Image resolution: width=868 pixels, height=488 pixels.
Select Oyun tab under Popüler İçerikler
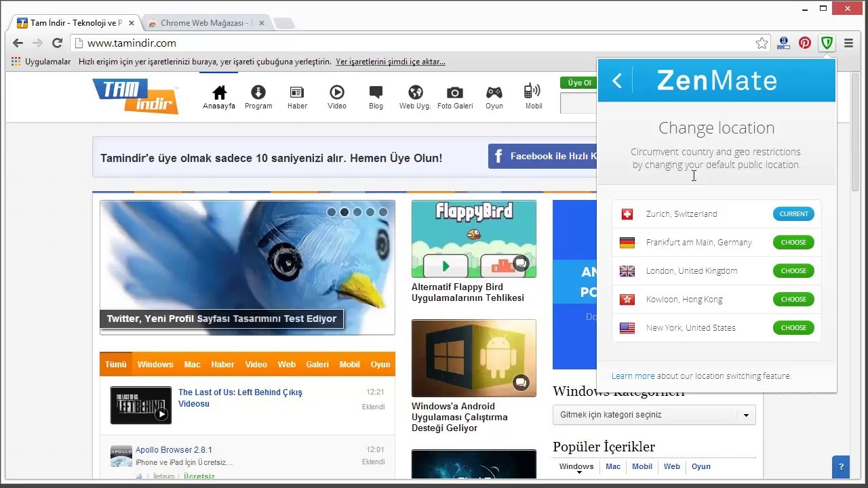[x=701, y=466]
